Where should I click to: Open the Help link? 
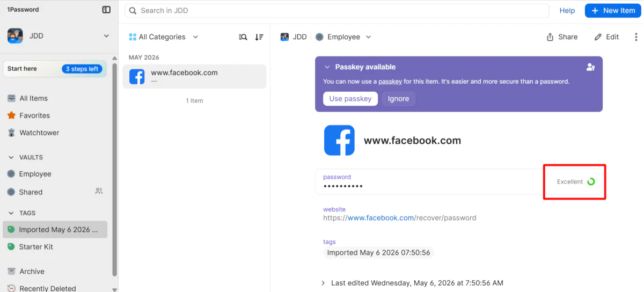pyautogui.click(x=567, y=11)
